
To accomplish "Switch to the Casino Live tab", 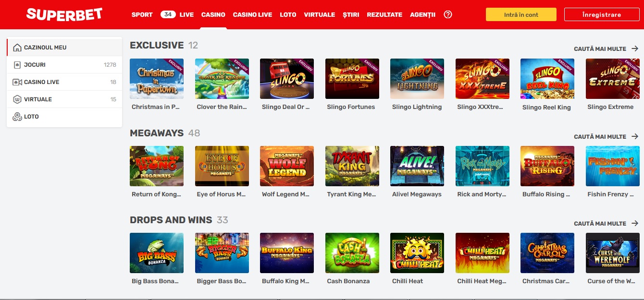I will point(252,14).
